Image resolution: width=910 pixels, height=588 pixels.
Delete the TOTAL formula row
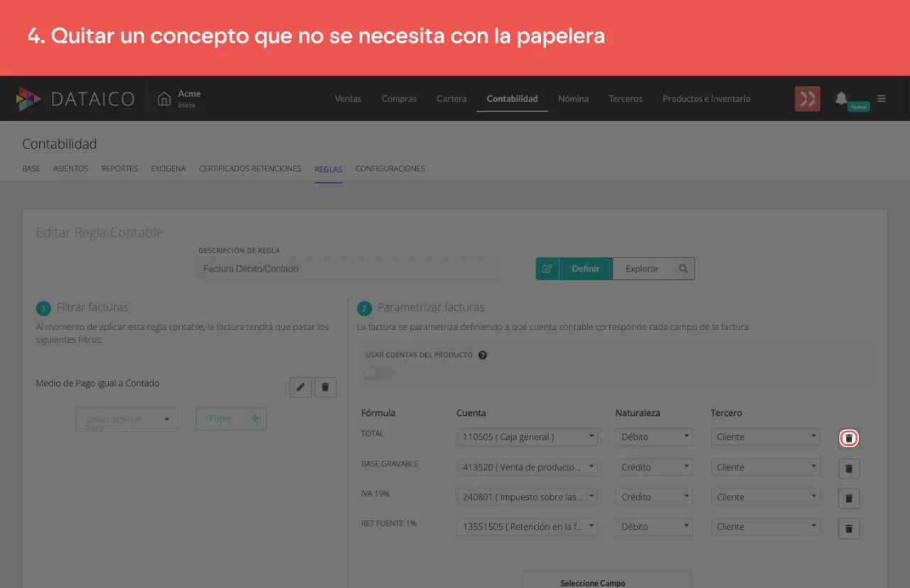(849, 438)
